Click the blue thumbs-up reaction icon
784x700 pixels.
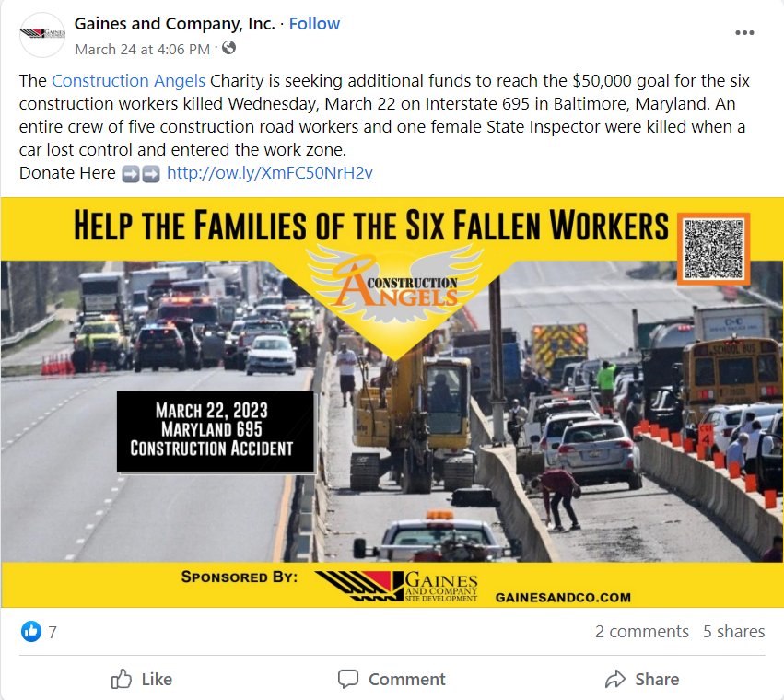click(31, 632)
